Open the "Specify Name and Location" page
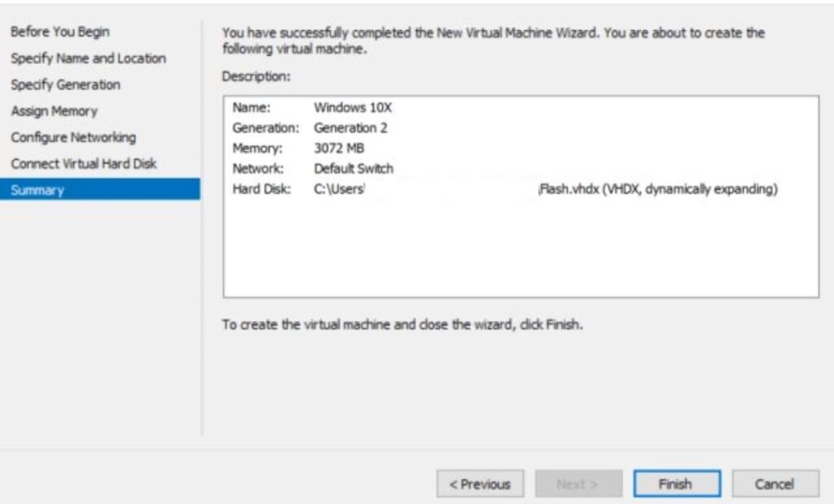This screenshot has width=834, height=504. coord(89,59)
